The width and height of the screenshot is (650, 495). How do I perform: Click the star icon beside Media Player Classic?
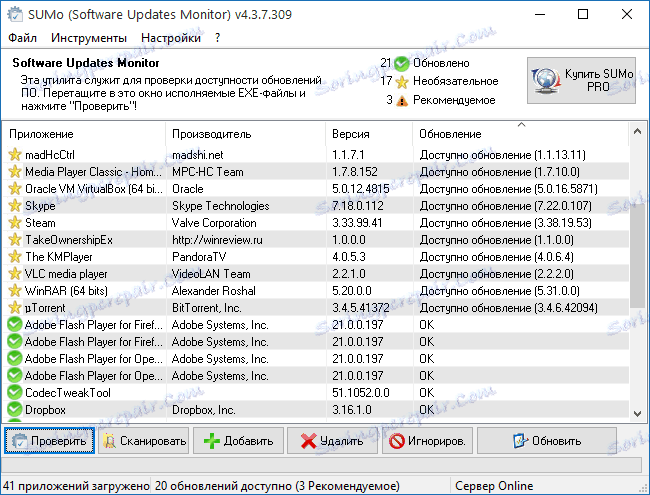point(15,172)
